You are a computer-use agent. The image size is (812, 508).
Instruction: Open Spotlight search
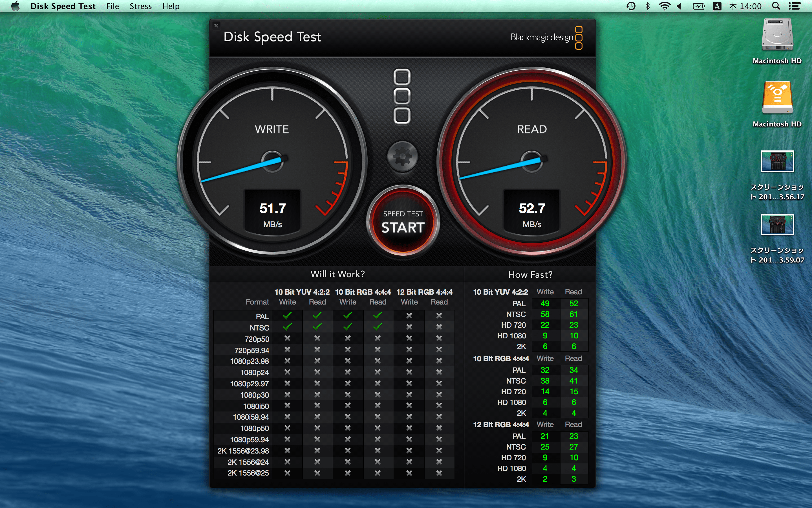coord(776,6)
